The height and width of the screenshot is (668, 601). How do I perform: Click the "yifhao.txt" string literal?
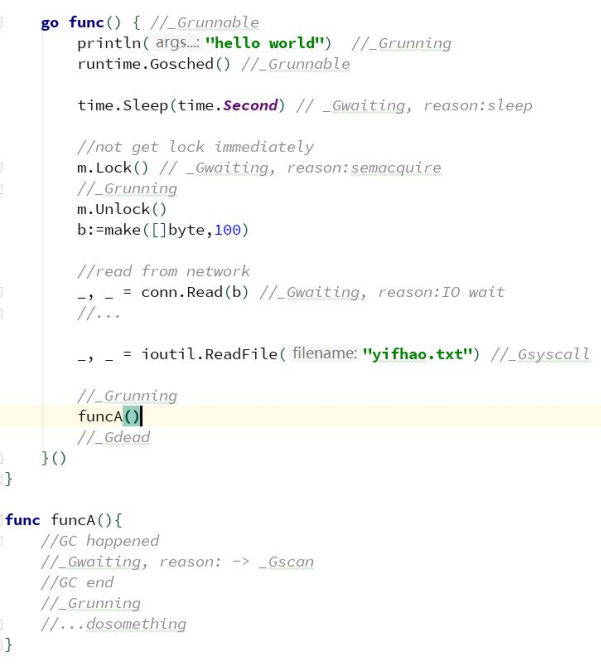pyautogui.click(x=426, y=354)
